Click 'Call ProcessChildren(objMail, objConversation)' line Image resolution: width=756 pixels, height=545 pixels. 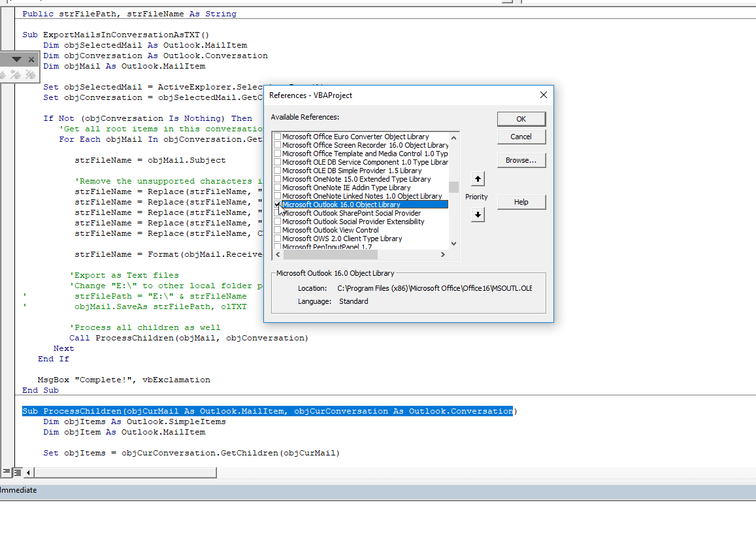pyautogui.click(x=189, y=338)
